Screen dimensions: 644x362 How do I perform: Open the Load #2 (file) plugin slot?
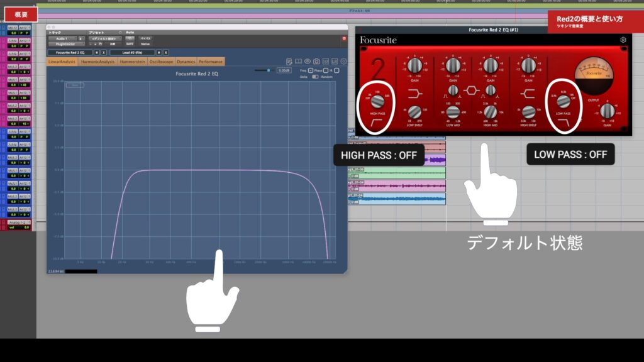click(x=132, y=53)
